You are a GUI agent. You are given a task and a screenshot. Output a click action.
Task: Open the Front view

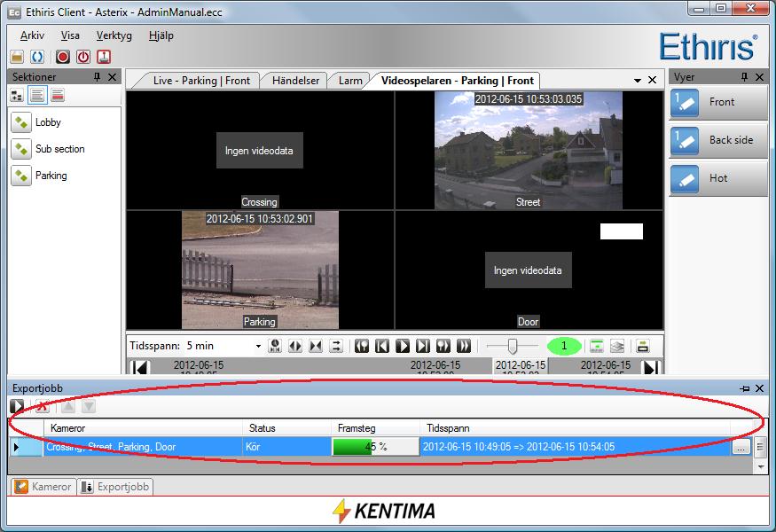[718, 102]
